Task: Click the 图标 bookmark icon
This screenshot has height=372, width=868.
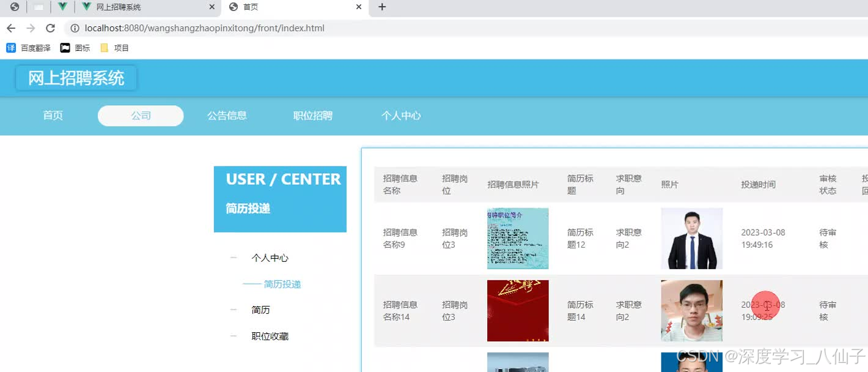Action: point(64,47)
